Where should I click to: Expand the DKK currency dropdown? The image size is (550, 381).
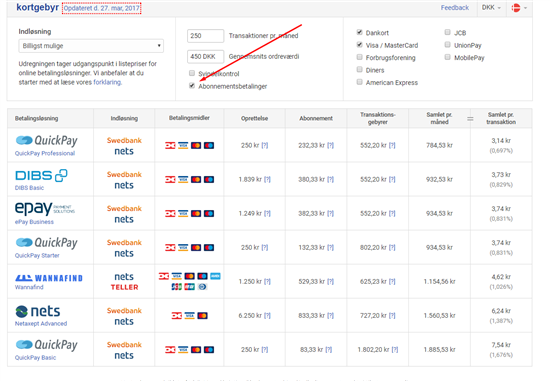point(491,7)
